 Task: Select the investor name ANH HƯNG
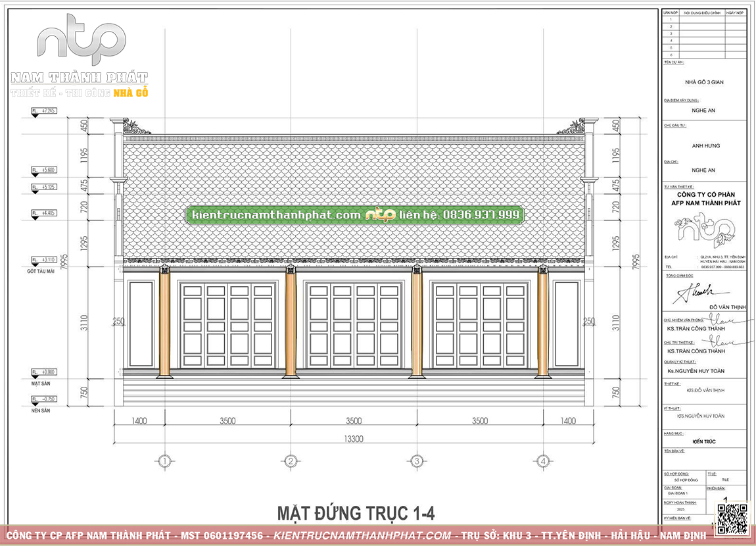(706, 145)
